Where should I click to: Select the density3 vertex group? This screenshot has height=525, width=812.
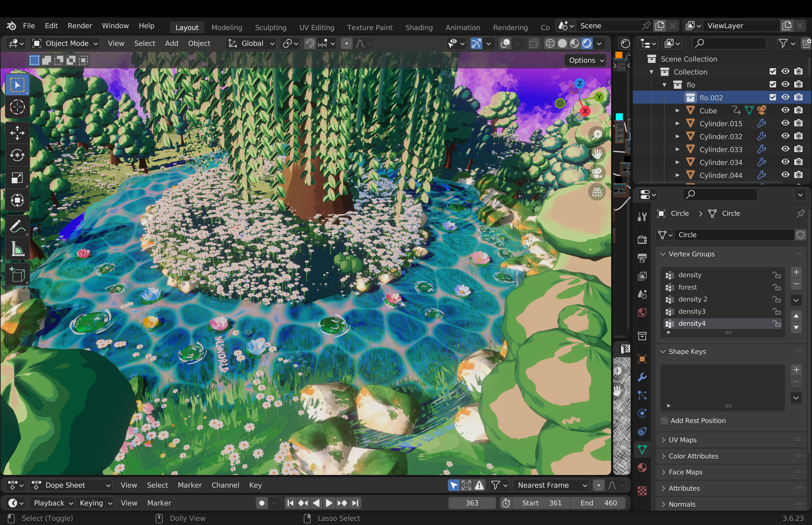[x=692, y=311]
